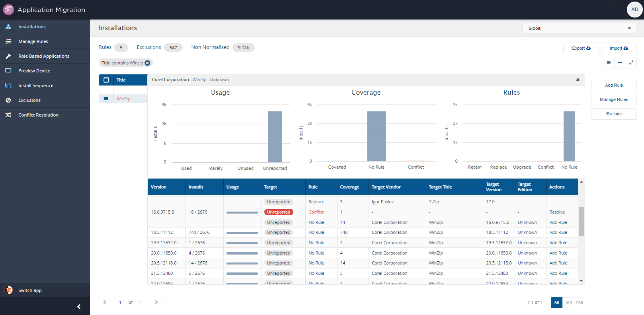
Task: Click the Export button
Action: [x=581, y=48]
